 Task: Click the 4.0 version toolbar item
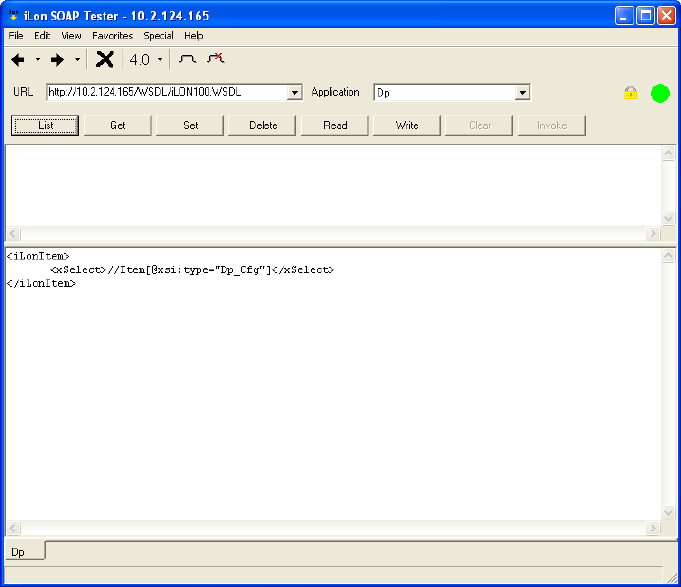point(139,59)
